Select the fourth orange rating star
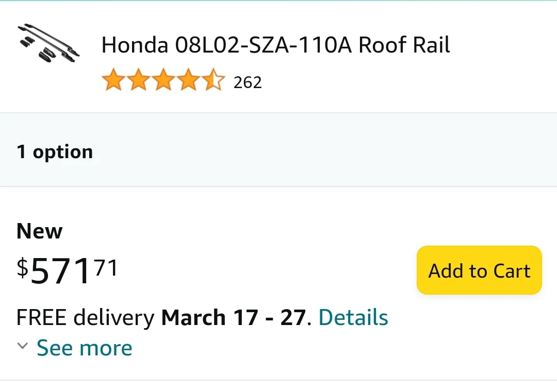The image size is (557, 392). (x=189, y=80)
